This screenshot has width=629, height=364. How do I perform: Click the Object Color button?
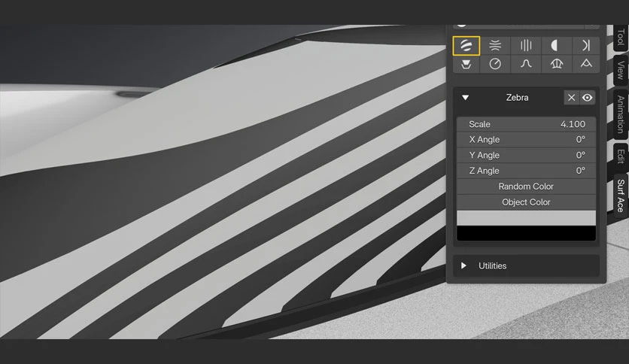coord(526,202)
